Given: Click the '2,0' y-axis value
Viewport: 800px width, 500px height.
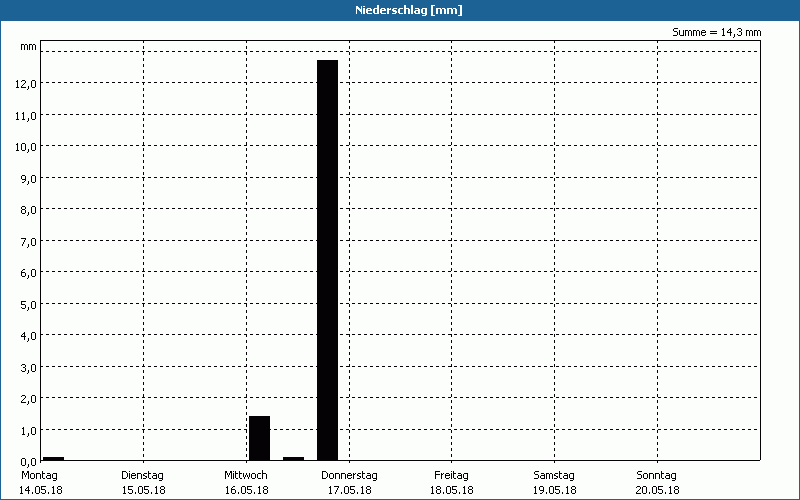Looking at the screenshot, I should (x=29, y=399).
